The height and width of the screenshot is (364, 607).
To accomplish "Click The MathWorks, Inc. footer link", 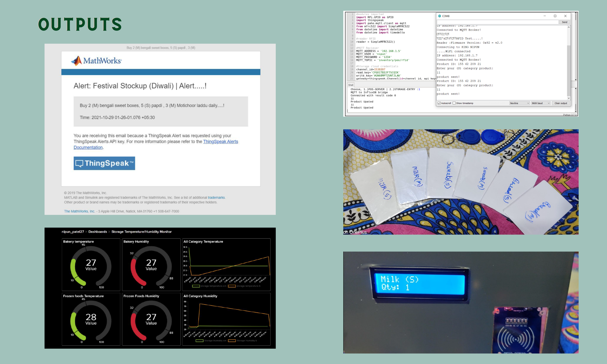I will [80, 211].
